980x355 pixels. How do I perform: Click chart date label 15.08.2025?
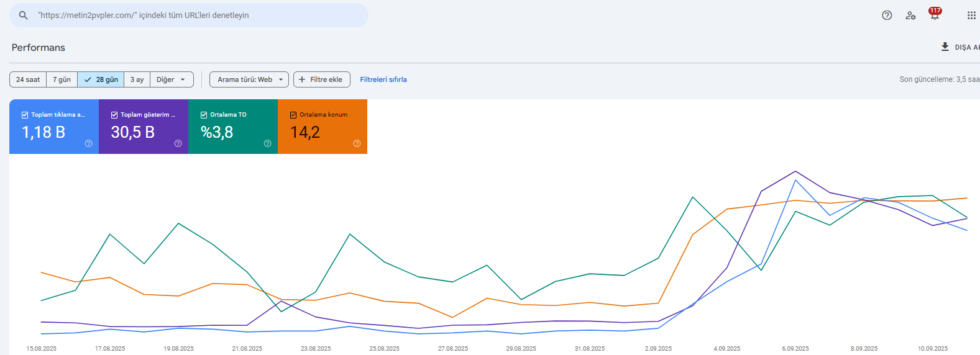coord(42,349)
